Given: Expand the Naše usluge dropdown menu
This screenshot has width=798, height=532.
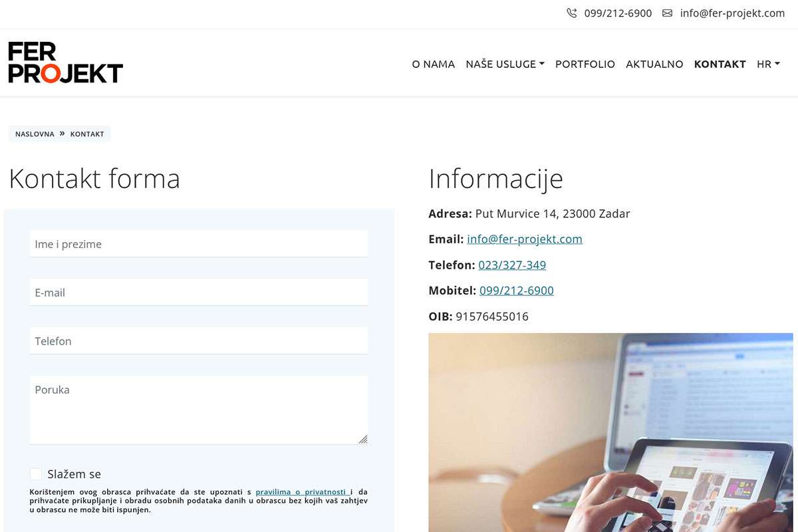Looking at the screenshot, I should tap(505, 64).
